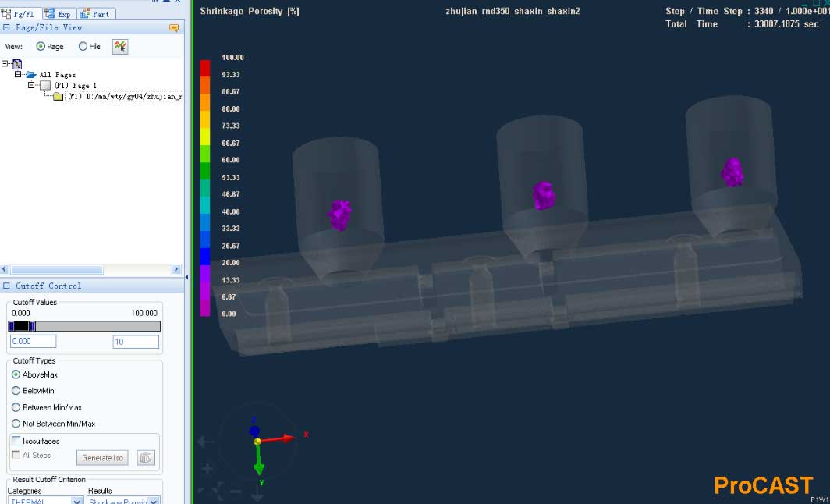
Task: Click the red X axis arrow of the triad
Action: click(279, 438)
